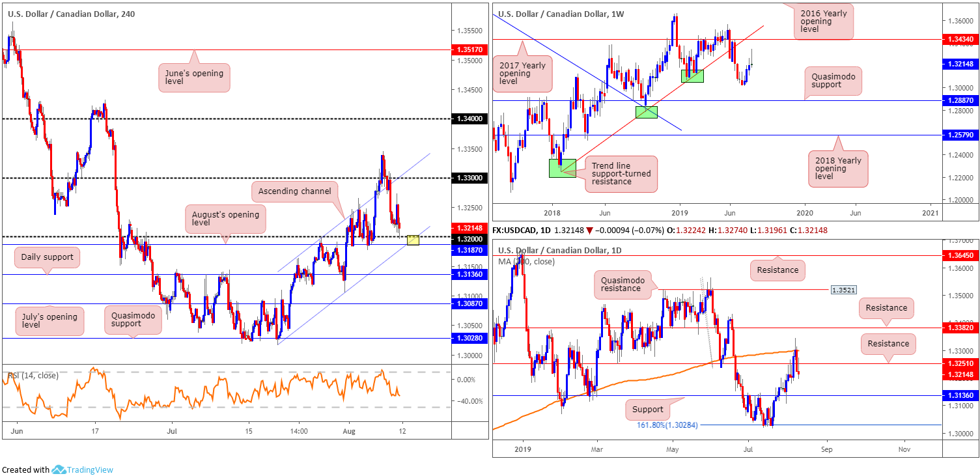Click 'Nov' on daily chart time axis
980x476 pixels.
click(x=903, y=449)
